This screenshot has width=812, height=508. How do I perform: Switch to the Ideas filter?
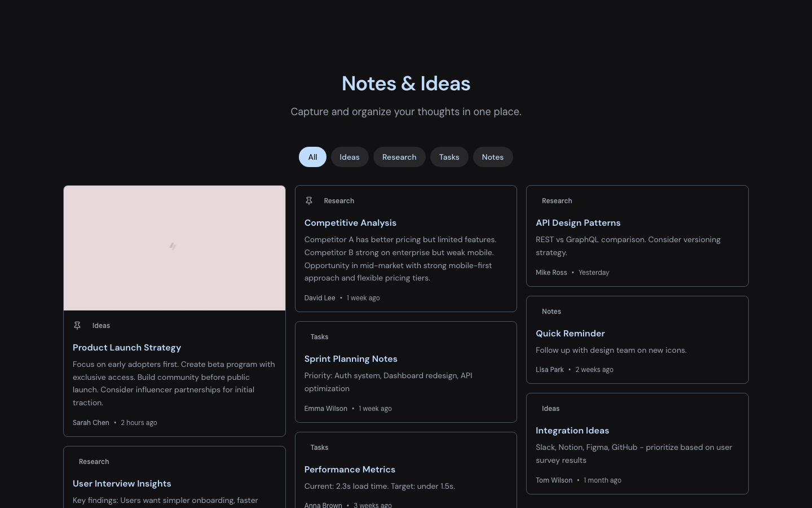(x=350, y=157)
